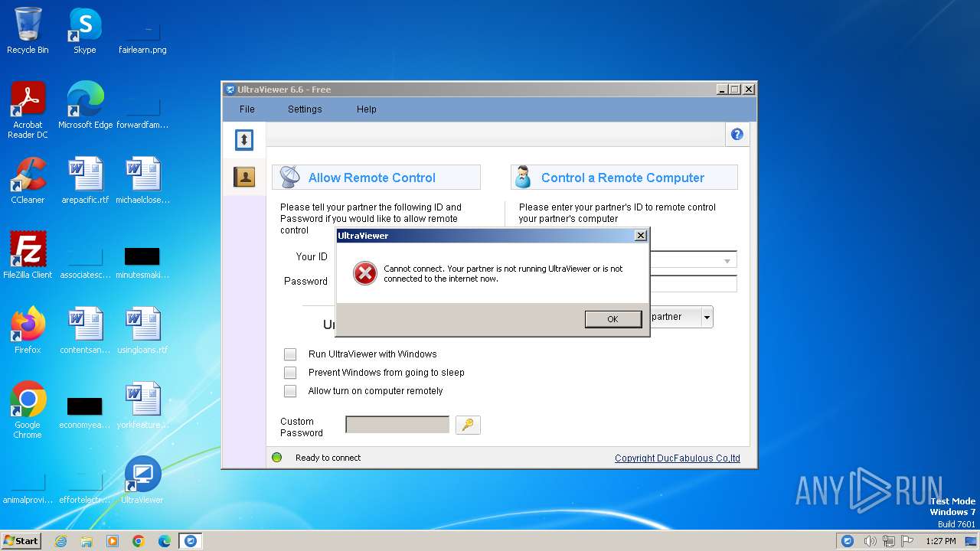Open the partner ID dropdown arrow
Image resolution: width=980 pixels, height=551 pixels.
(727, 261)
